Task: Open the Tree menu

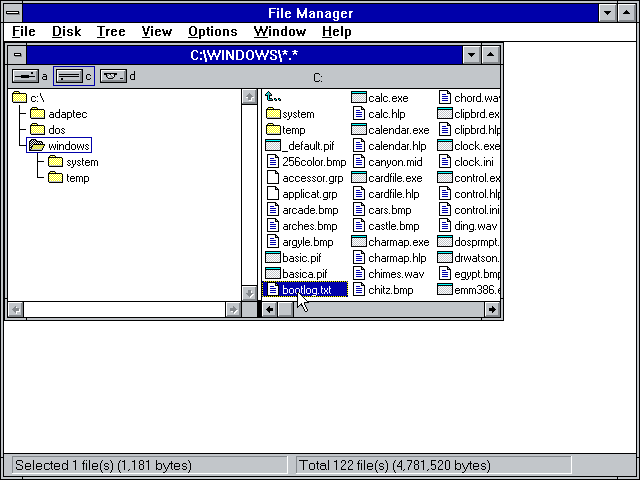Action: (111, 32)
